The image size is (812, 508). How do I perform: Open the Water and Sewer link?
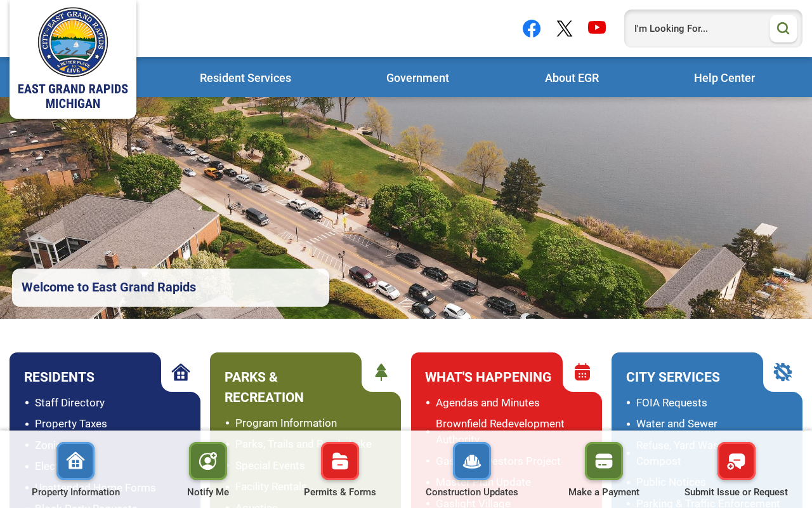(677, 424)
